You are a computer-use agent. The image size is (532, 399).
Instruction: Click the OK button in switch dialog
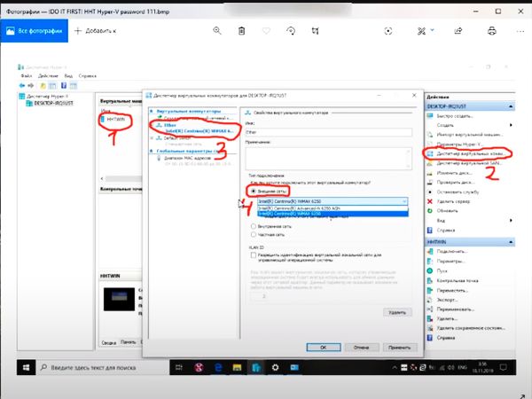point(324,348)
